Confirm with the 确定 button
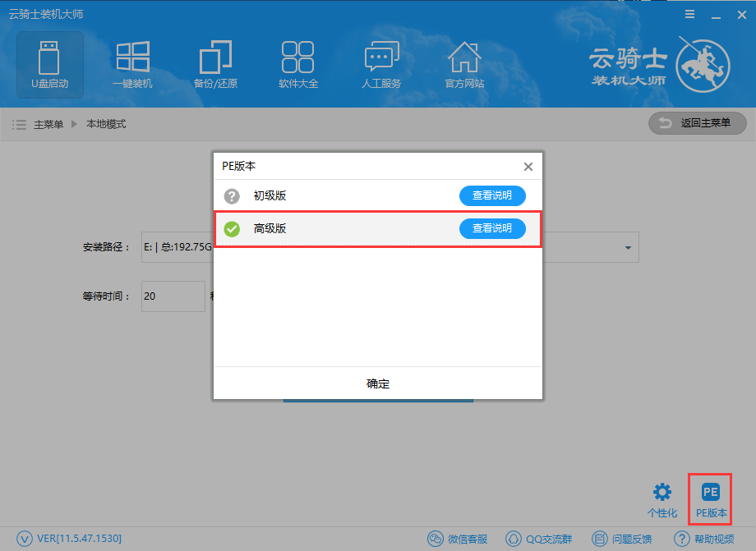This screenshot has height=551, width=756. pyautogui.click(x=378, y=383)
